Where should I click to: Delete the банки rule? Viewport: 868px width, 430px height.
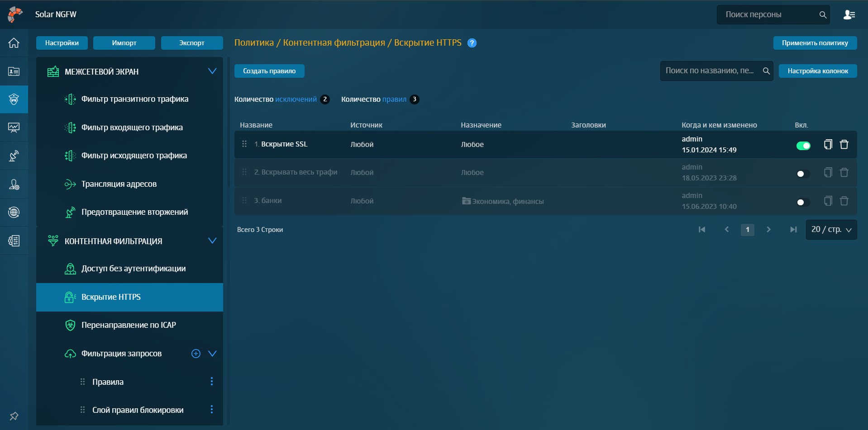pos(844,201)
